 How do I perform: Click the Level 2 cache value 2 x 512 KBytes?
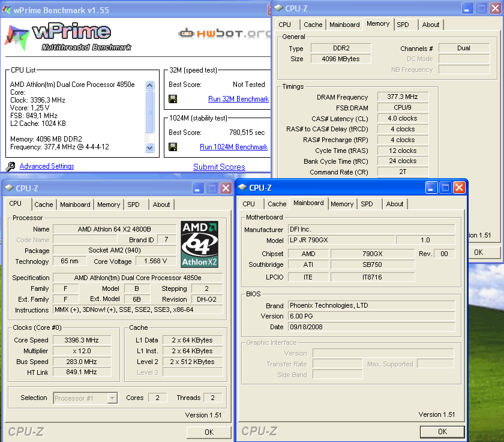pos(192,362)
